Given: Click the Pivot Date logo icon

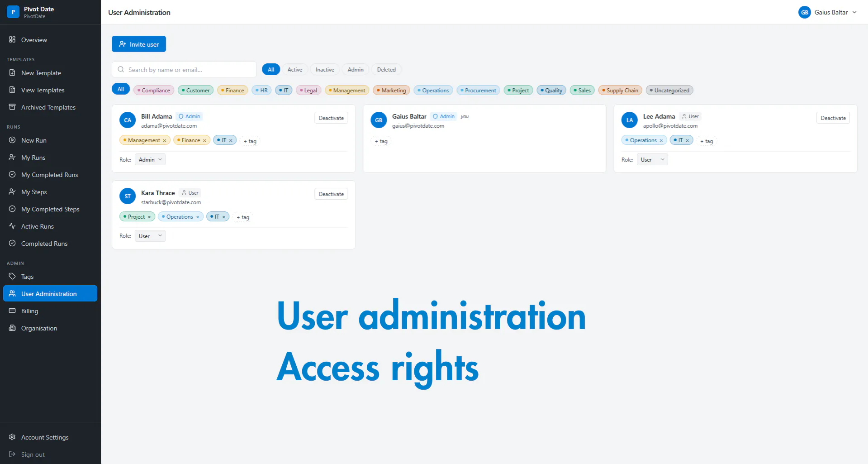Looking at the screenshot, I should tap(13, 12).
